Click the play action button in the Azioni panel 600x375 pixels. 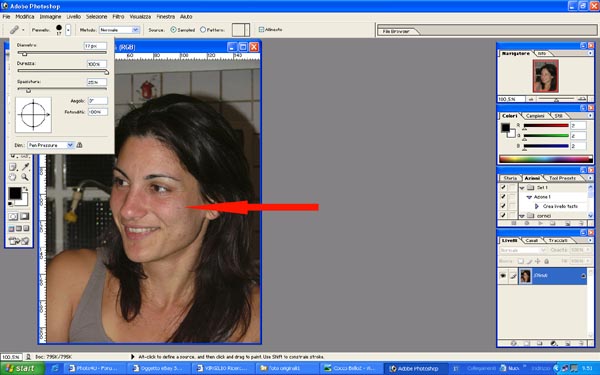[540, 223]
